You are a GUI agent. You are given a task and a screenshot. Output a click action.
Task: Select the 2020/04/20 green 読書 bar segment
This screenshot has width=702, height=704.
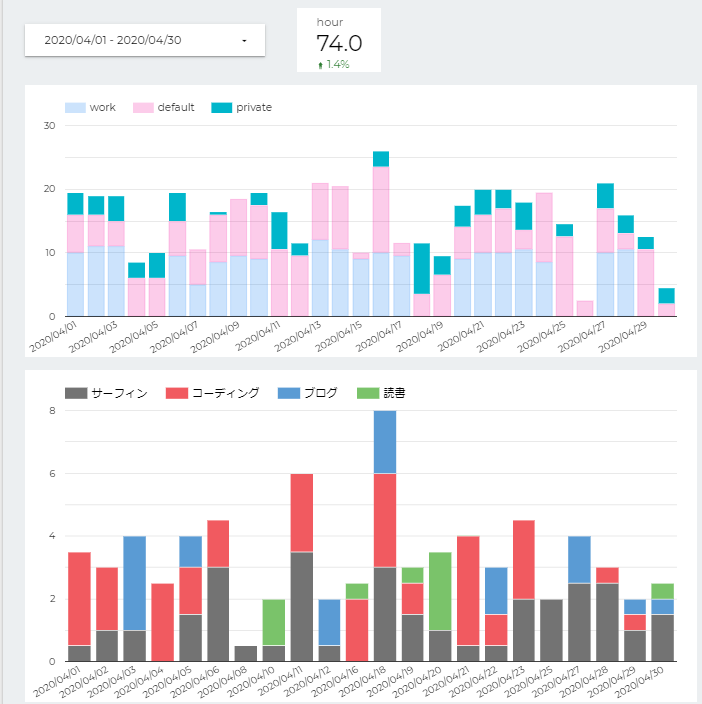coord(440,591)
